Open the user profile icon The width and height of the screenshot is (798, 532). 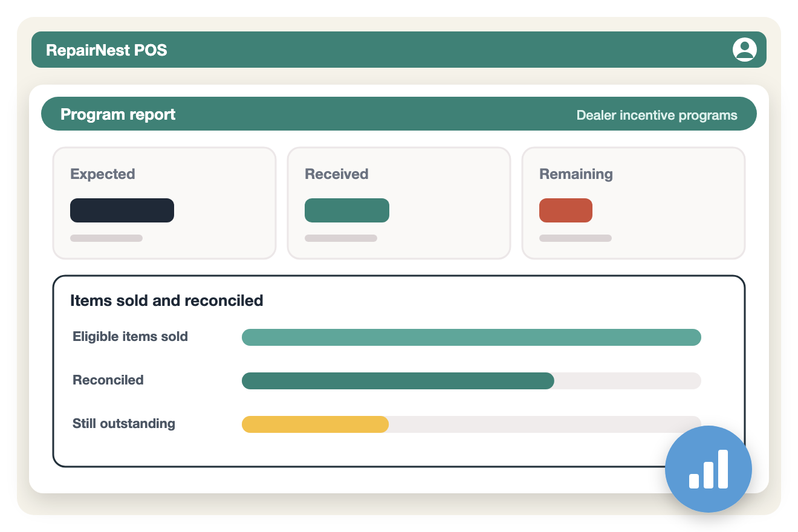[744, 50]
